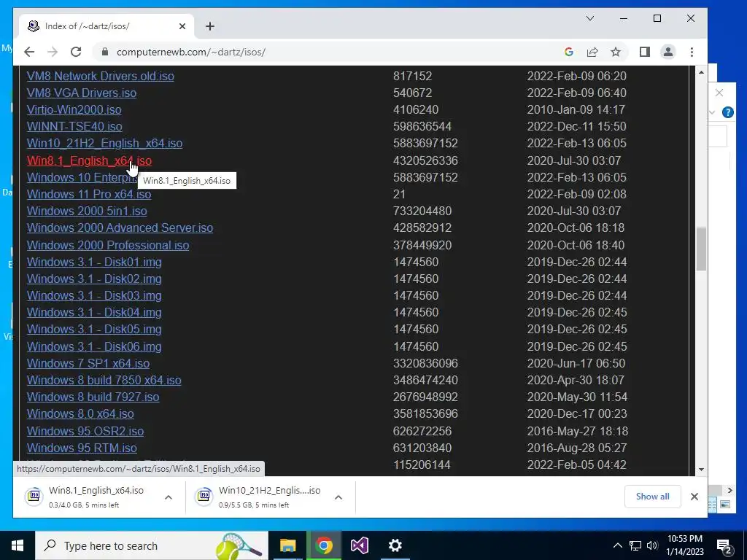Viewport: 747px width, 560px height.
Task: Open the Chrome three-dot menu
Action: (692, 52)
